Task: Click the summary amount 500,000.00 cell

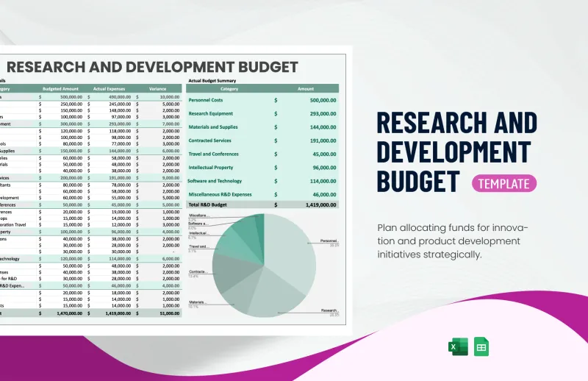Action: (x=323, y=100)
